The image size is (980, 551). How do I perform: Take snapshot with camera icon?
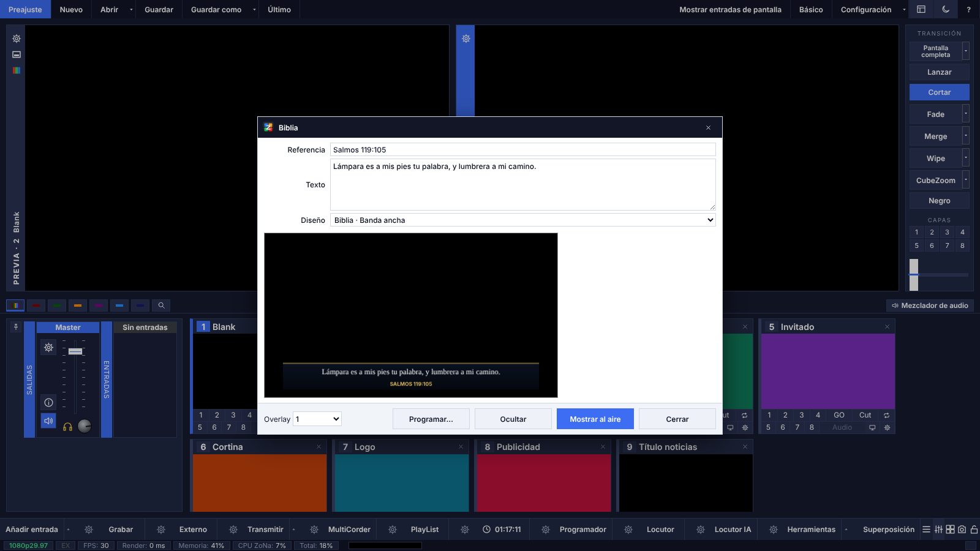point(962,530)
